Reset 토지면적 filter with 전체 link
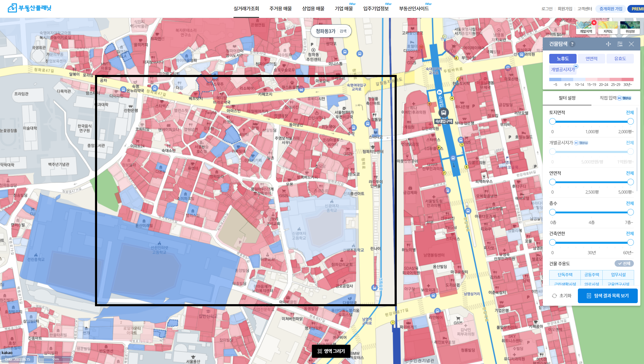Viewport: 644px width, 364px height. [x=630, y=112]
